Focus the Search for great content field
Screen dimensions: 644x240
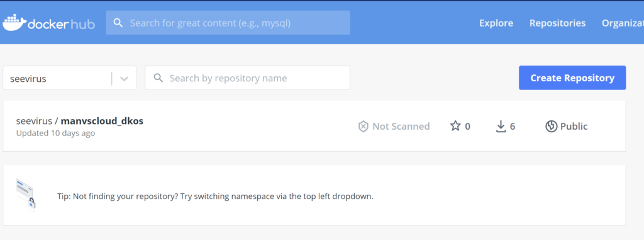(228, 23)
